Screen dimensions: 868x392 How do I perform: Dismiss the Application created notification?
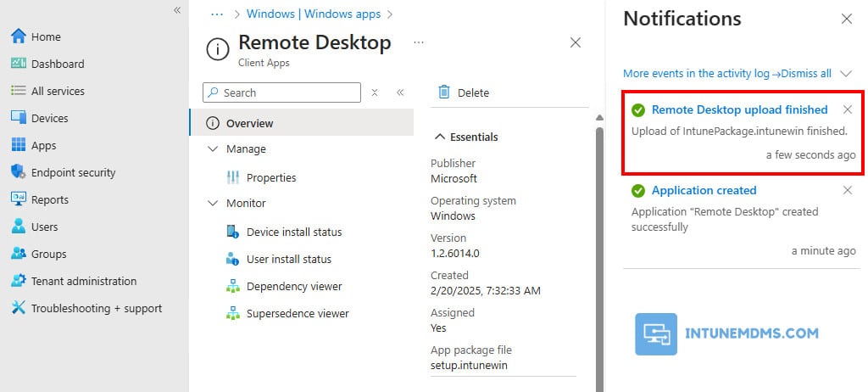848,190
